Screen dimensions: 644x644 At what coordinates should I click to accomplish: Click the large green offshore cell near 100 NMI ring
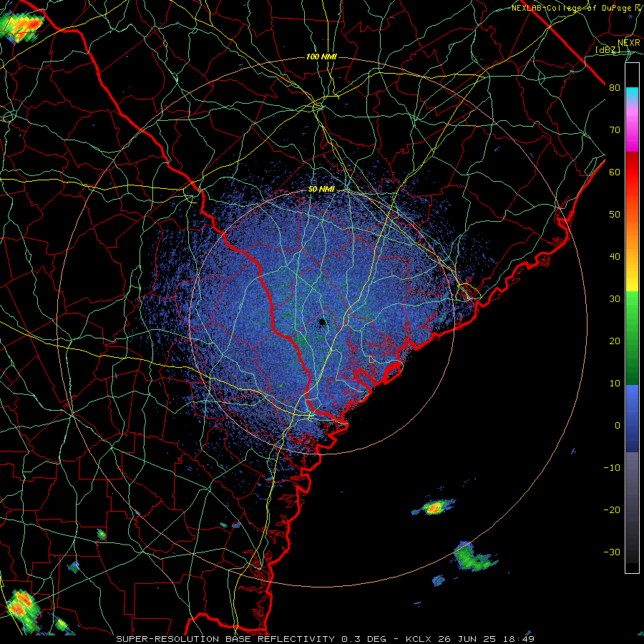[474, 557]
